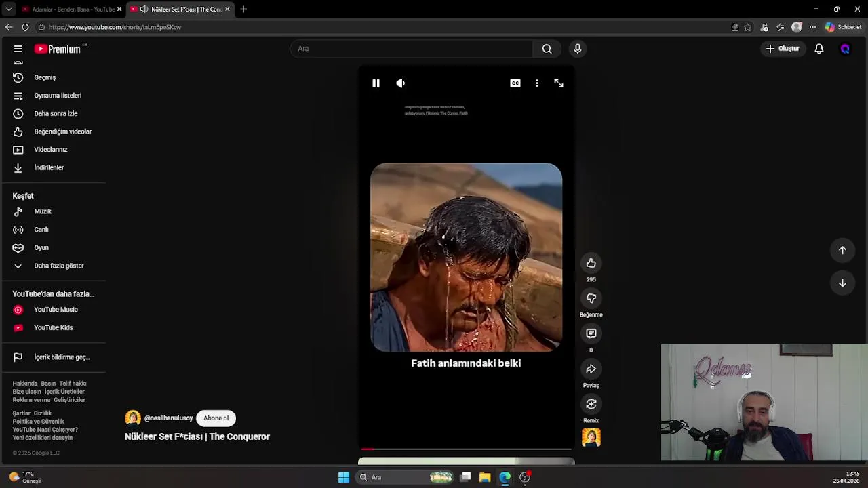Focus the YouTube Ara search field

click(x=412, y=49)
